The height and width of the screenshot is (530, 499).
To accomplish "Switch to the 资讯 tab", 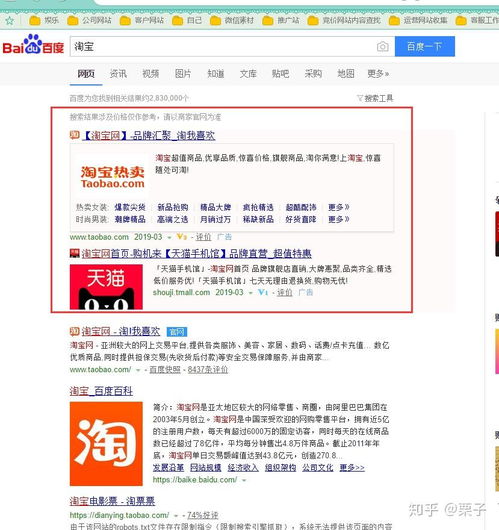I will [x=118, y=74].
